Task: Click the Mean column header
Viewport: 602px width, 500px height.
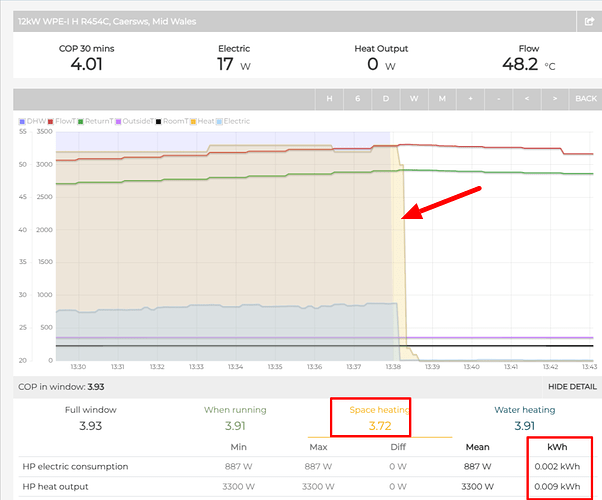Action: point(478,447)
